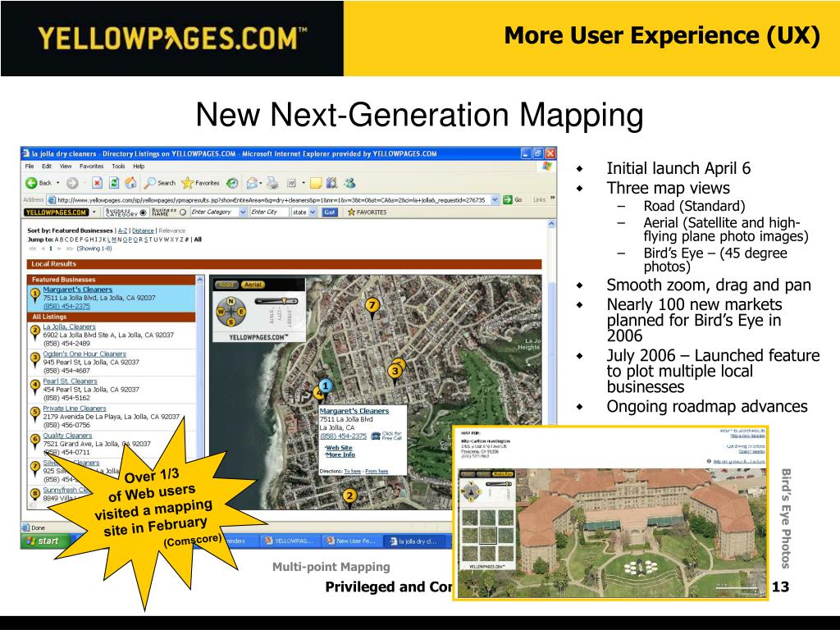Open the Back button history dropdown arrow
The width and height of the screenshot is (840, 630).
coord(58,183)
